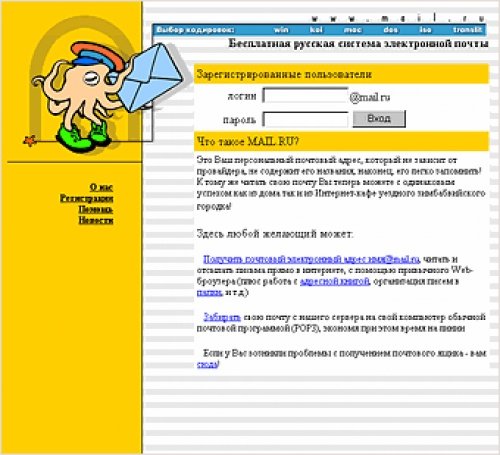Select the win encoding option
Image resolution: width=500 pixels, height=455 pixels.
point(281,30)
